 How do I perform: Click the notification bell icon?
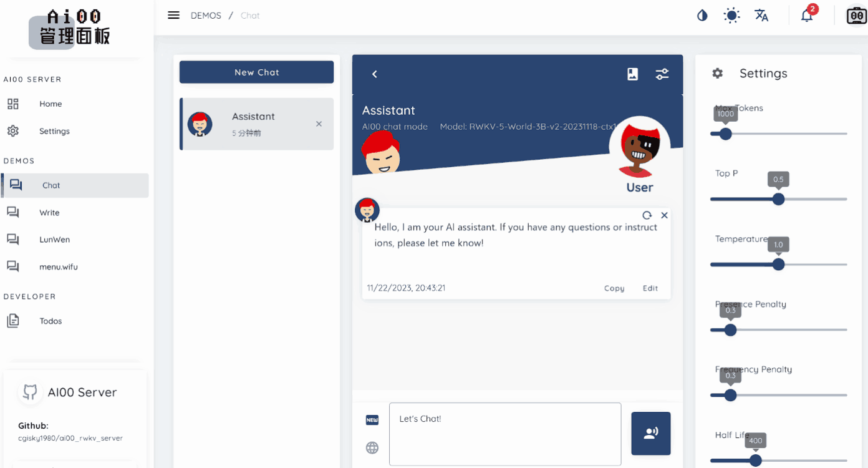point(806,15)
